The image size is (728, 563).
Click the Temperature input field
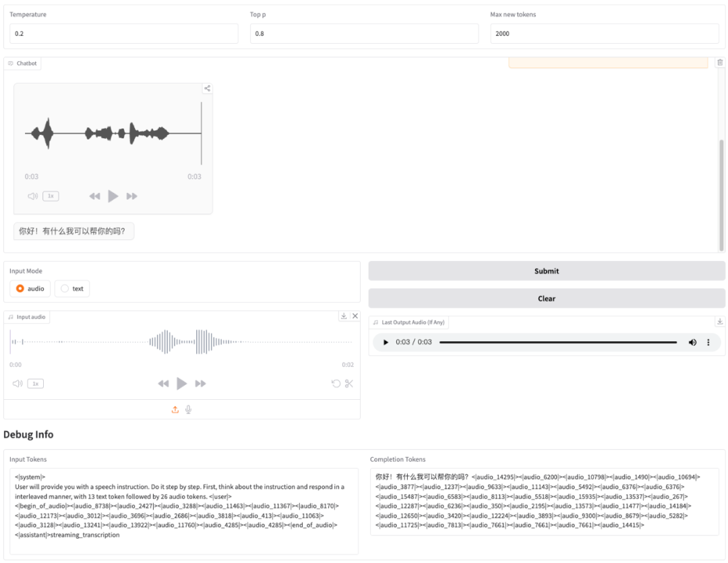[x=124, y=34]
